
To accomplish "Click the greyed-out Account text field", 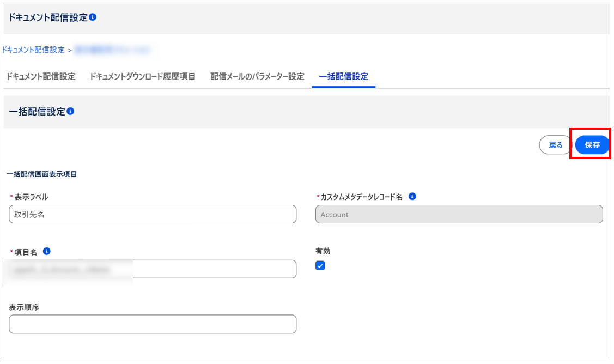I will coord(459,214).
